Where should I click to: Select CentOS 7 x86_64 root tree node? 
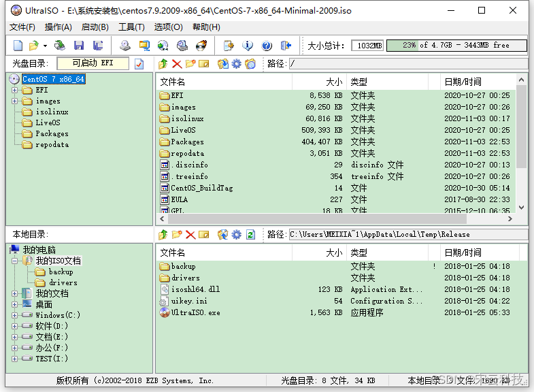coord(54,80)
